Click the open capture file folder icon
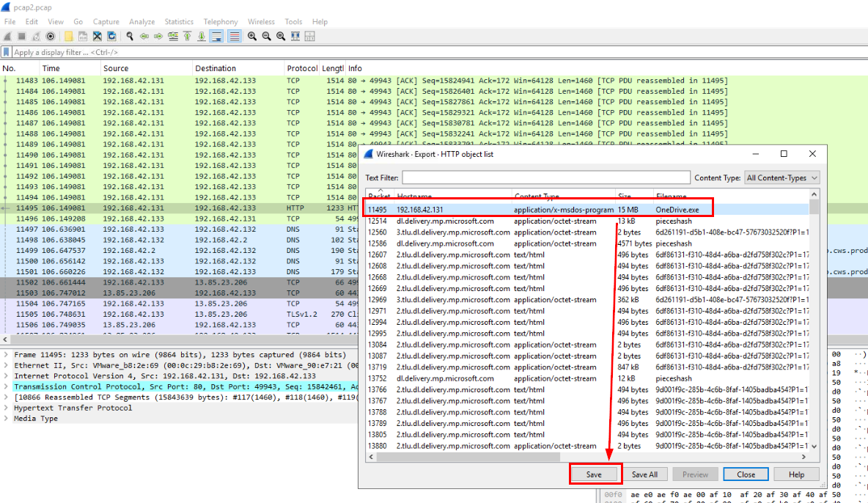The width and height of the screenshot is (868, 503). [68, 36]
